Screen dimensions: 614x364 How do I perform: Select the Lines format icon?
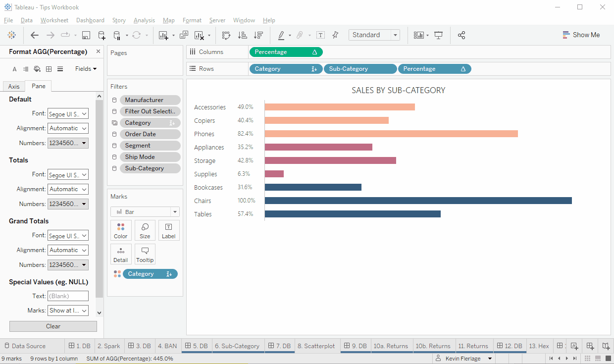(x=60, y=69)
